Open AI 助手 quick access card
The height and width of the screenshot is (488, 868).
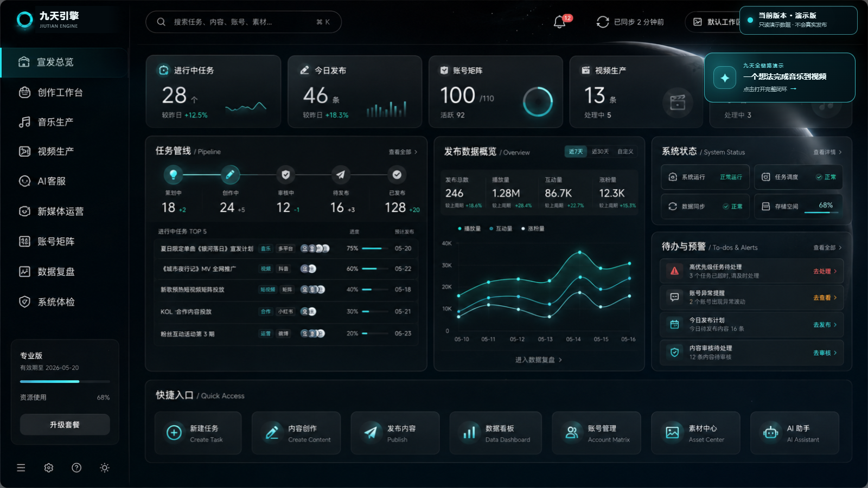[795, 433]
